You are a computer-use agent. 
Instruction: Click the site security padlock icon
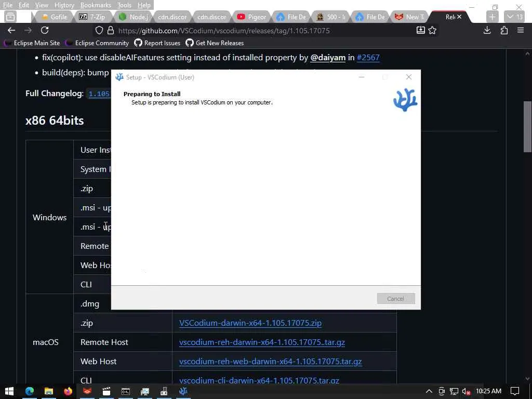click(x=111, y=31)
